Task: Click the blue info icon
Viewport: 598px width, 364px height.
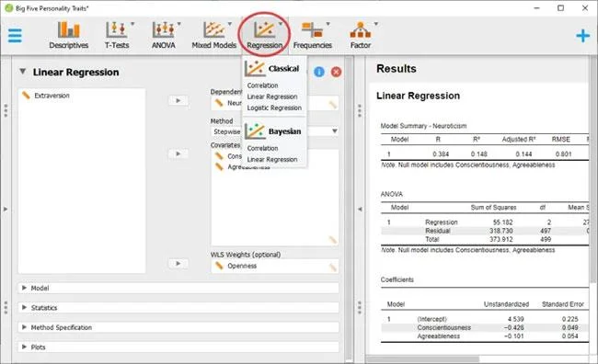Action: (x=319, y=72)
